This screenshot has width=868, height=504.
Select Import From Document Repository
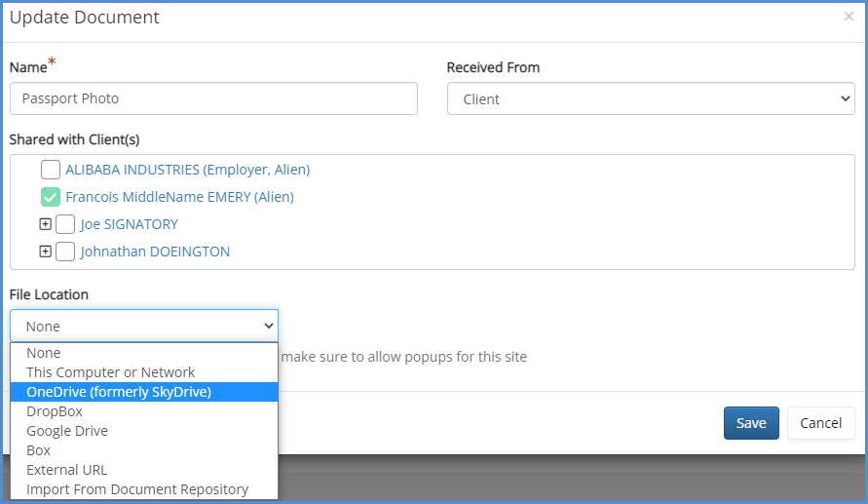click(137, 489)
